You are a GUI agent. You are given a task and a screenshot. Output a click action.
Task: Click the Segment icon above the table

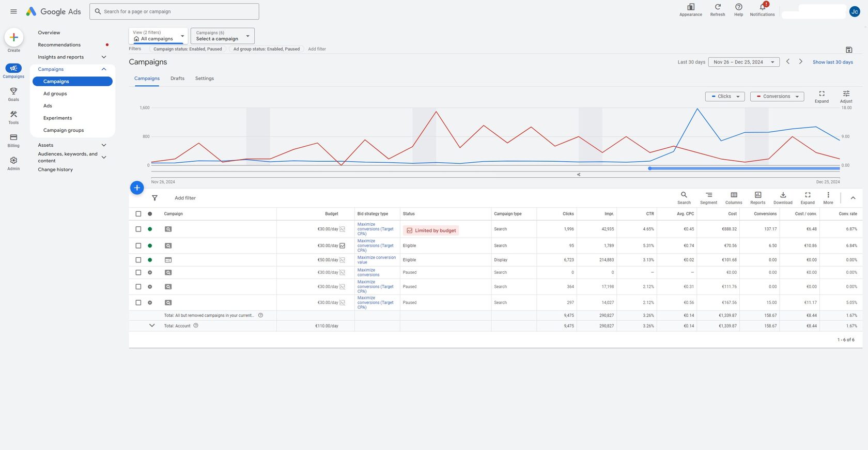click(708, 195)
